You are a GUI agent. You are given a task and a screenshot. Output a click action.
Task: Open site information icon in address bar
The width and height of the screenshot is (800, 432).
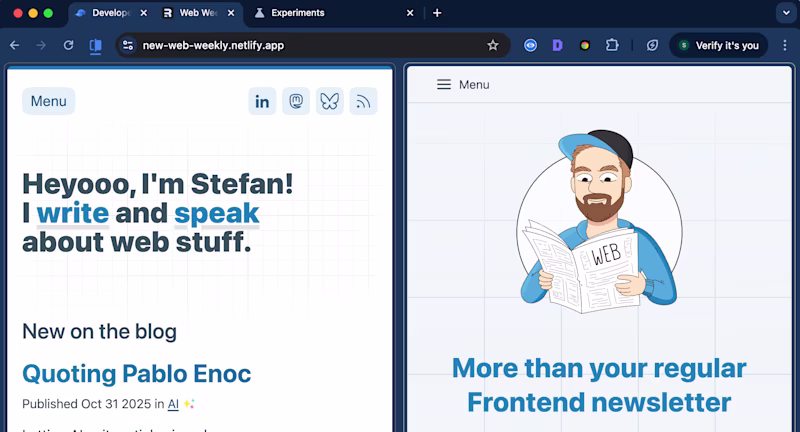point(128,45)
